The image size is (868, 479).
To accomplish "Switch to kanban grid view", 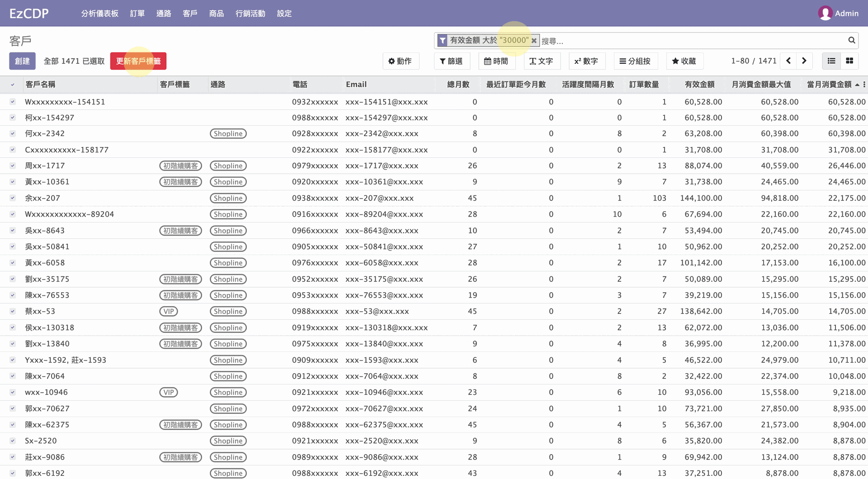I will click(849, 61).
